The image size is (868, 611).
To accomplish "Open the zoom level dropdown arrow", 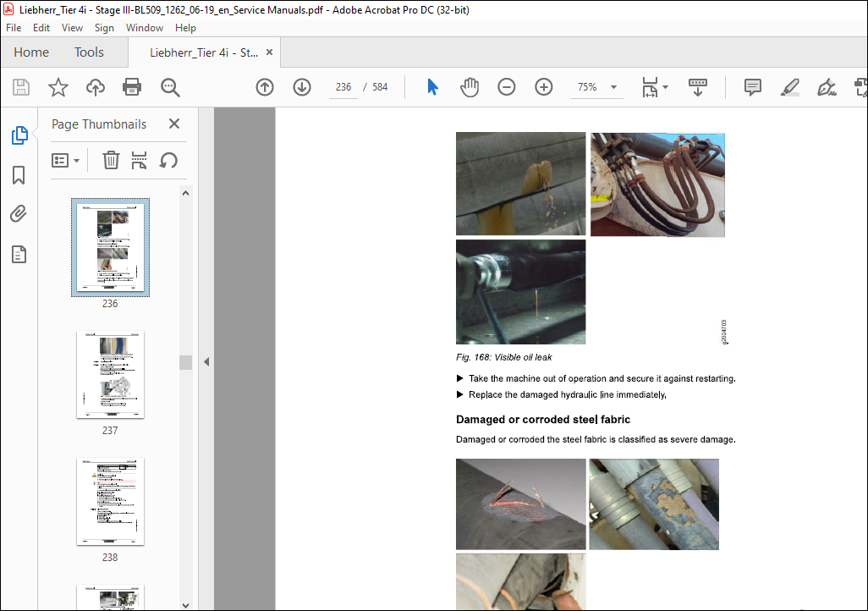I will click(x=613, y=87).
